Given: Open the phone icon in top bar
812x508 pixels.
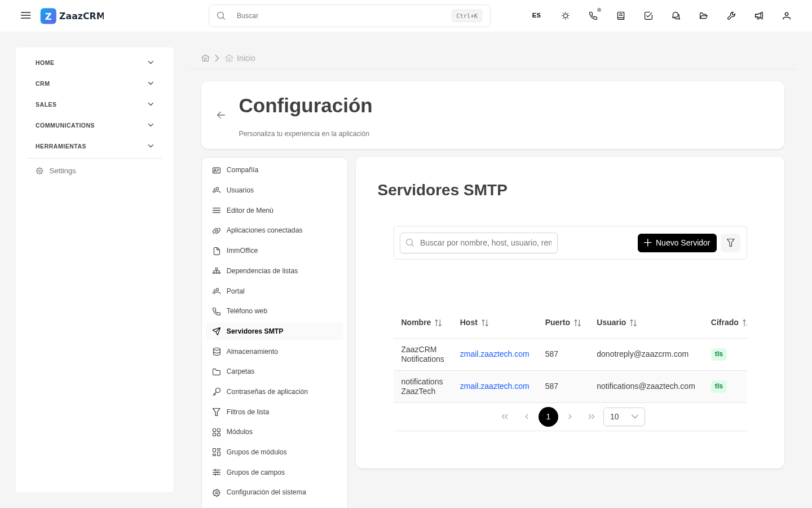Looking at the screenshot, I should tap(593, 16).
